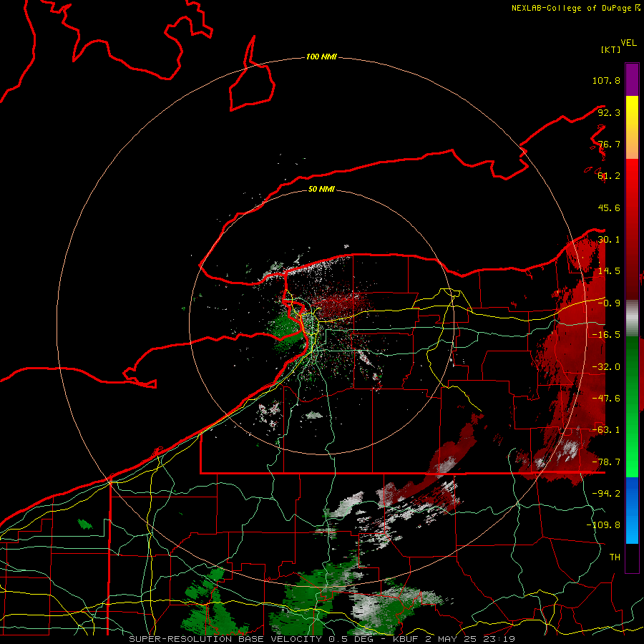Select the VEL legend title
This screenshot has width=644, height=644.
click(629, 43)
